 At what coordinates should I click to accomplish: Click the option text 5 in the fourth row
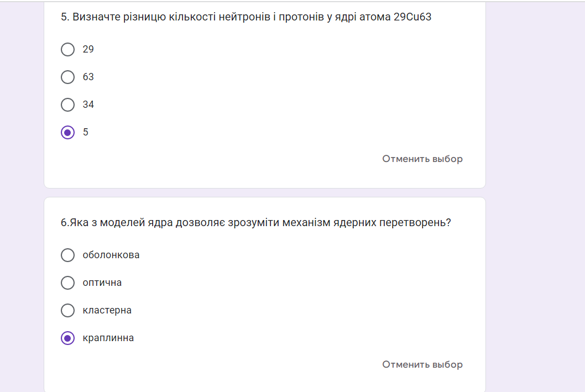(86, 132)
